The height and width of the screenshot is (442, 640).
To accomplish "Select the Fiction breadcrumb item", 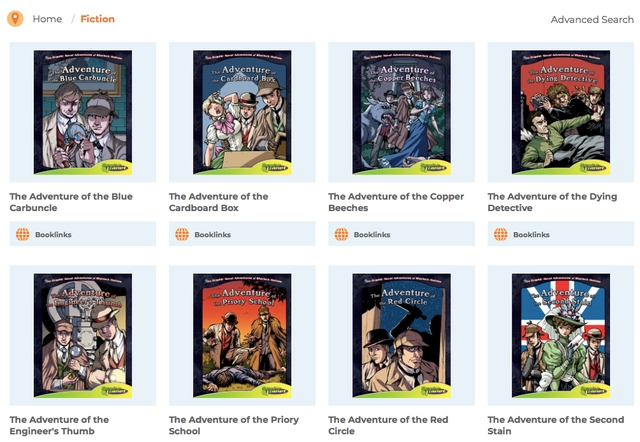I will (98, 19).
